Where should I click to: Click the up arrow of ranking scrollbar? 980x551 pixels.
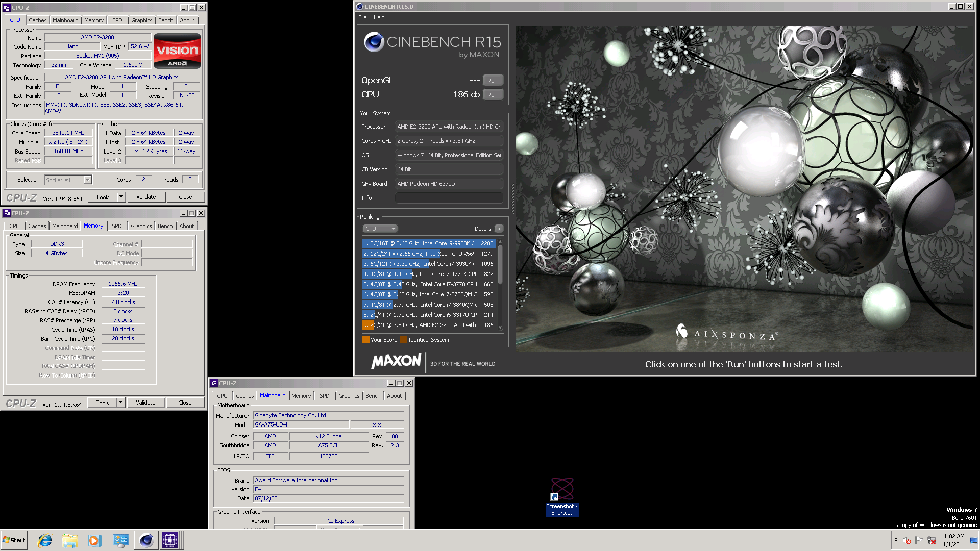[x=500, y=241]
